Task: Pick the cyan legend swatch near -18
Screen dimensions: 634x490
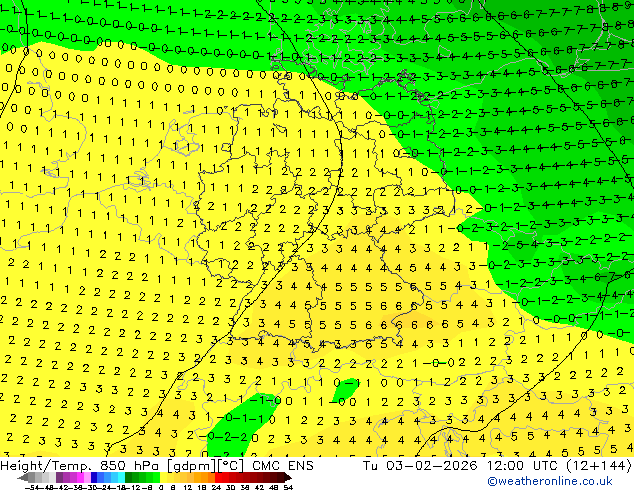Action: click(121, 477)
